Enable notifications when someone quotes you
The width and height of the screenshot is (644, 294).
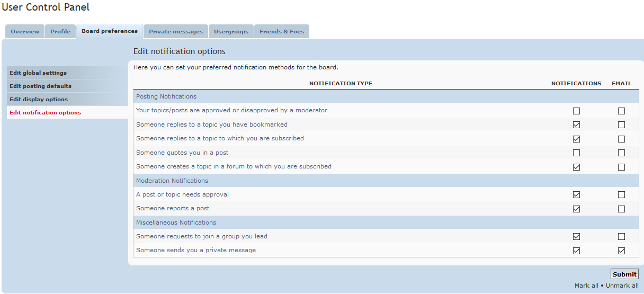576,153
